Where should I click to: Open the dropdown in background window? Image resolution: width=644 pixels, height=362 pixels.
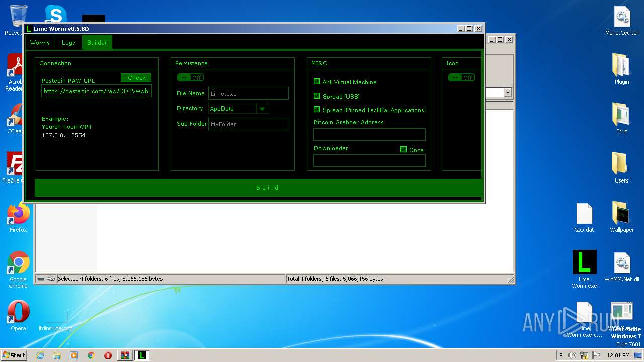click(508, 93)
